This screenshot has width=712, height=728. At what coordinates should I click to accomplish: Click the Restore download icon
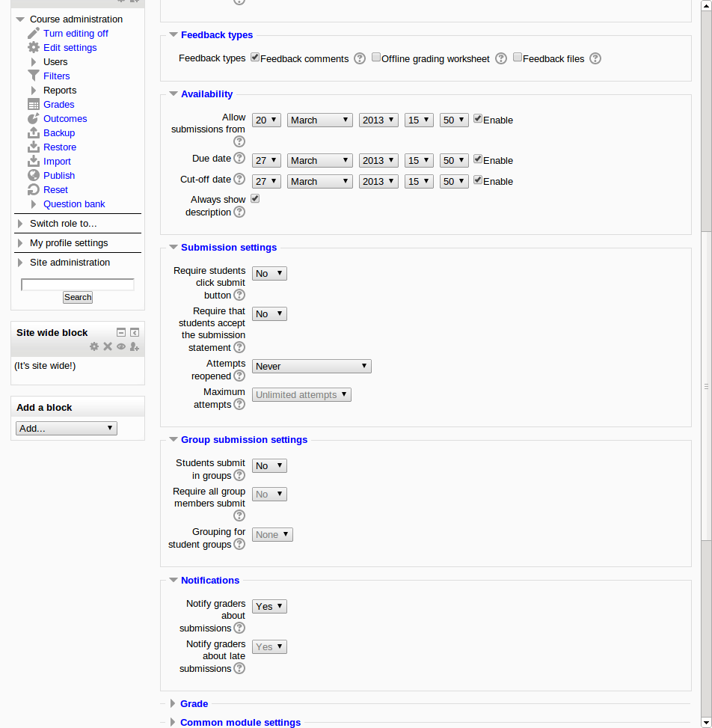pyautogui.click(x=34, y=147)
